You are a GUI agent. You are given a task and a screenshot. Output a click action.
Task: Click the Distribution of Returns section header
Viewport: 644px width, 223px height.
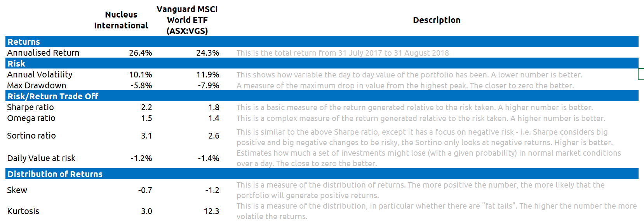pos(55,174)
